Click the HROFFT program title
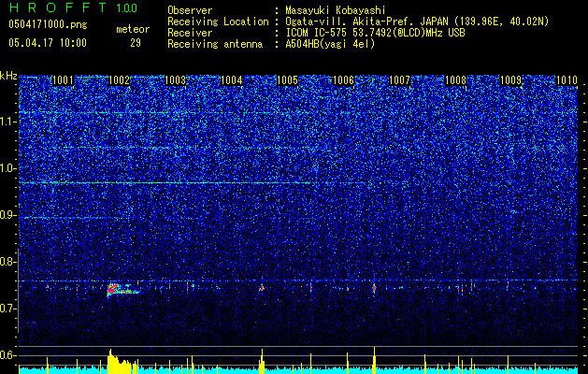 [x=59, y=7]
